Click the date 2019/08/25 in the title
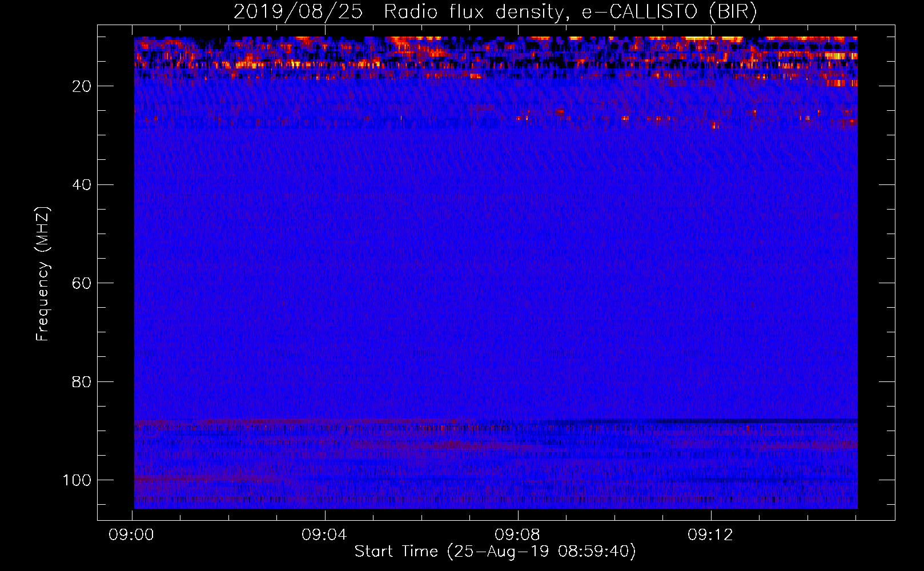Viewport: 924px width, 571px height. [298, 11]
